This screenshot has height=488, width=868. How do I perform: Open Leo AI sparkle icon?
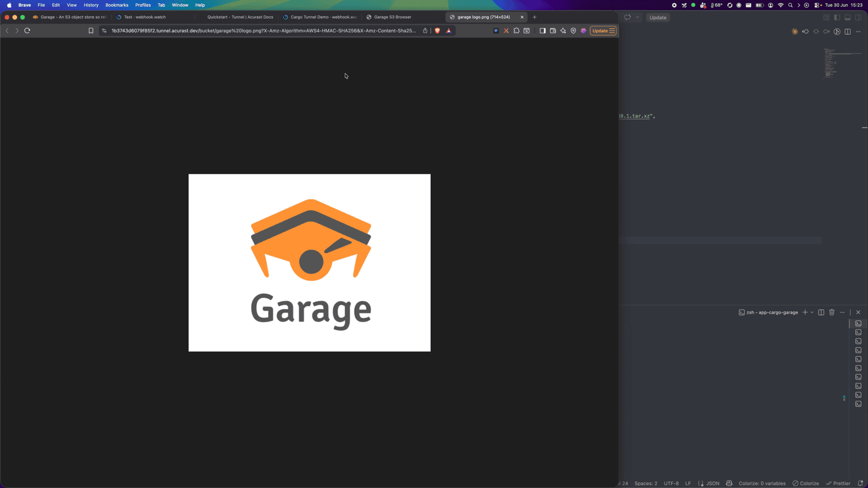point(563,30)
